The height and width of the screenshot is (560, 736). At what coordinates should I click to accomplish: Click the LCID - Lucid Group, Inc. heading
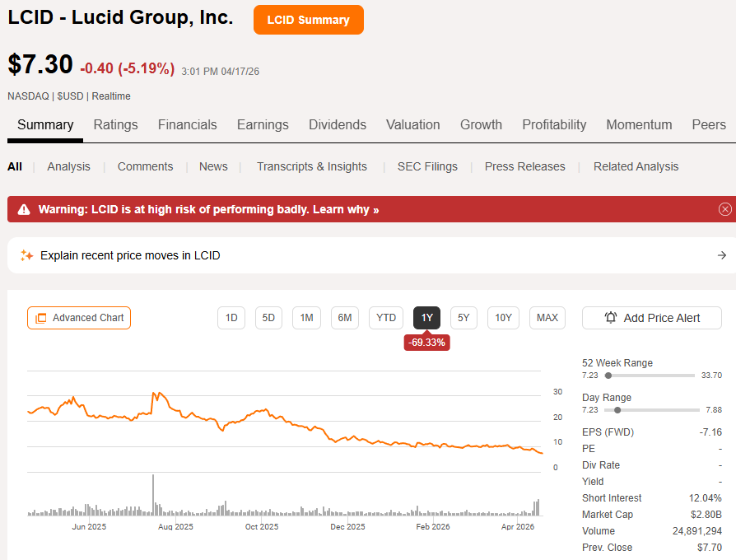click(121, 17)
